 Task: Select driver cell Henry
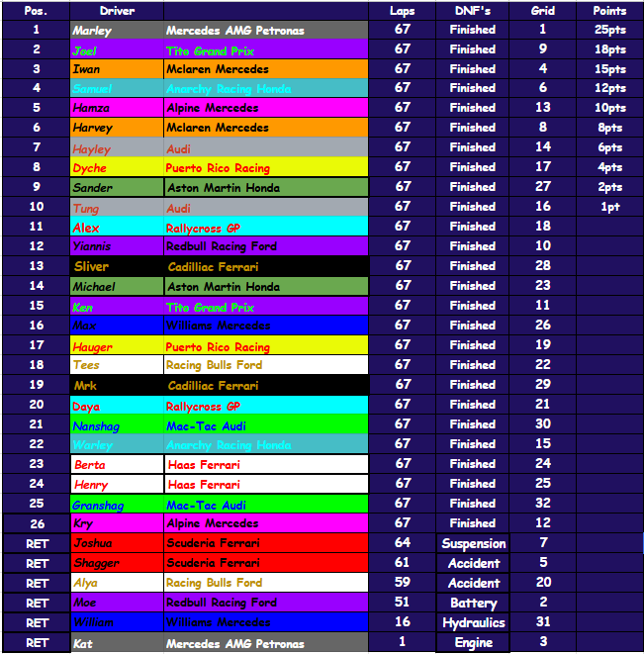pos(117,484)
